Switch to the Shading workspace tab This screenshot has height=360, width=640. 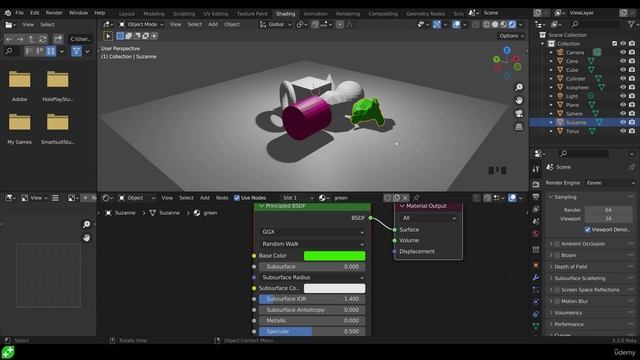click(x=285, y=13)
